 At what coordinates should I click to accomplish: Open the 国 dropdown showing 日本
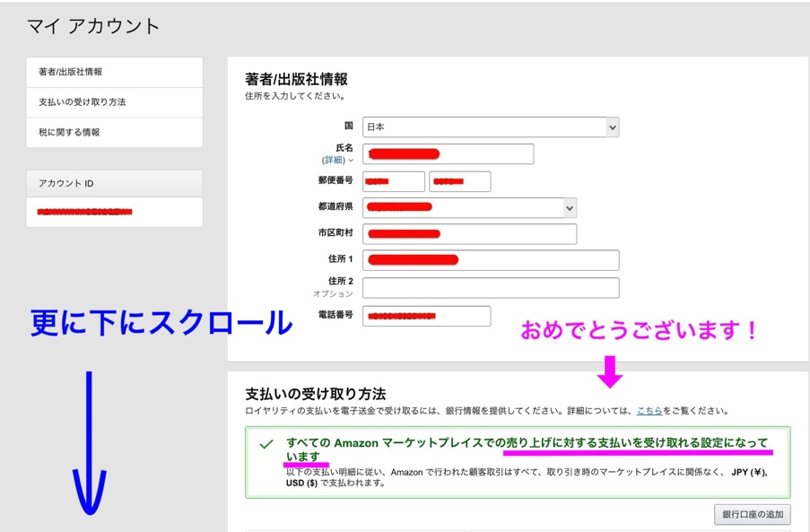pyautogui.click(x=491, y=127)
